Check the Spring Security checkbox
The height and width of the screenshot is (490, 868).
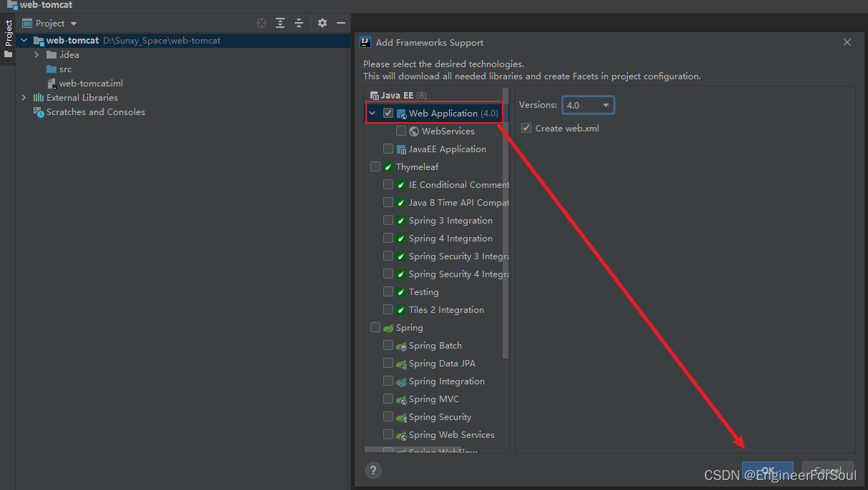click(x=388, y=416)
